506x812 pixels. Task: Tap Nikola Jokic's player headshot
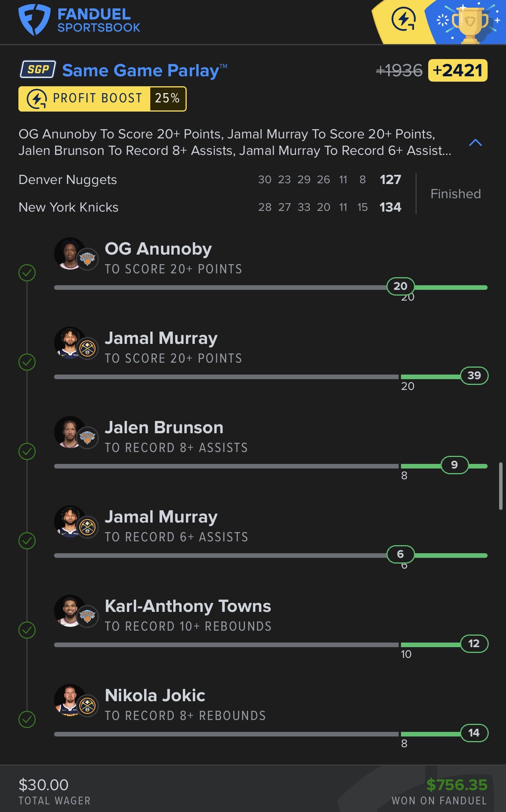coord(70,700)
